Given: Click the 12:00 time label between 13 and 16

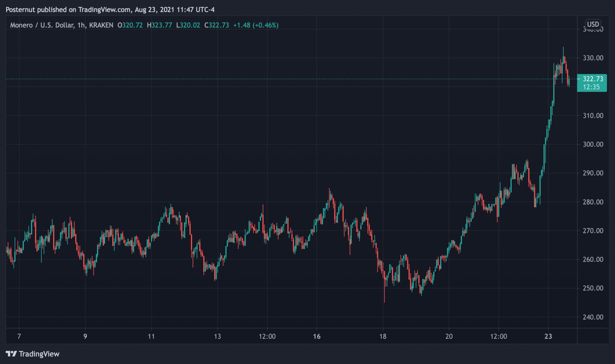Looking at the screenshot, I should point(267,336).
